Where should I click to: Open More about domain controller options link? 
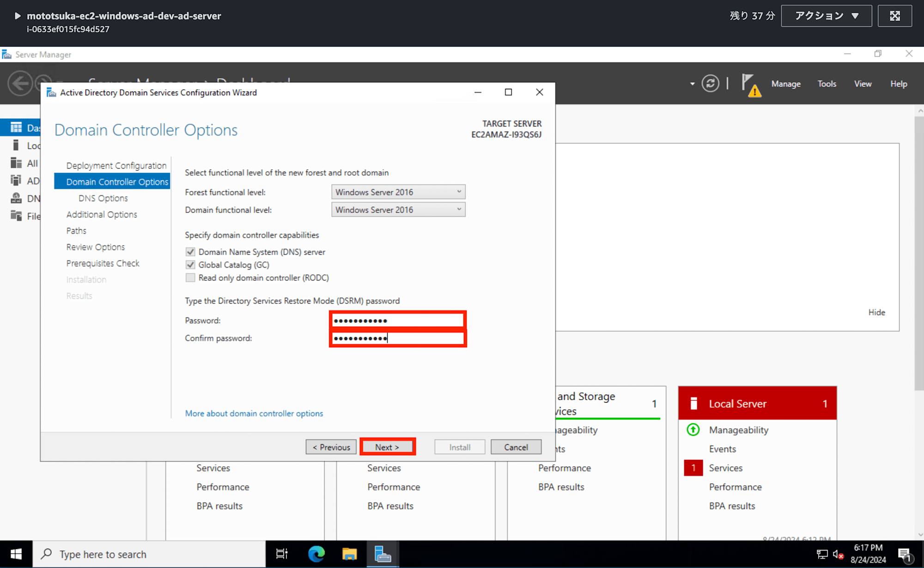coord(254,413)
